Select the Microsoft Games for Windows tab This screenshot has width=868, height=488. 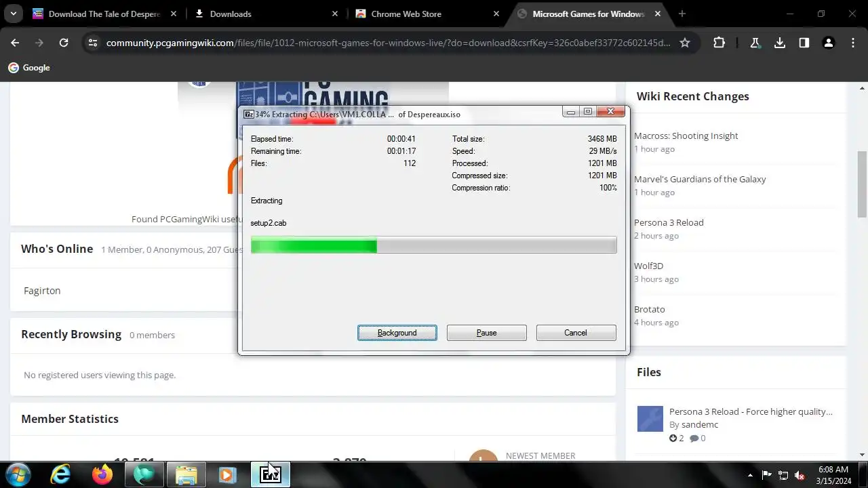coord(589,14)
